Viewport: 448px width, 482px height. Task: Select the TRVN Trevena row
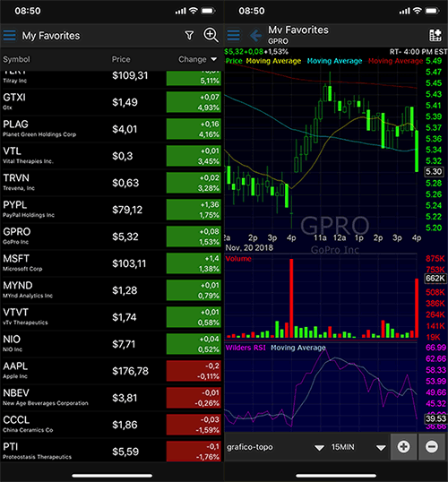[112, 183]
